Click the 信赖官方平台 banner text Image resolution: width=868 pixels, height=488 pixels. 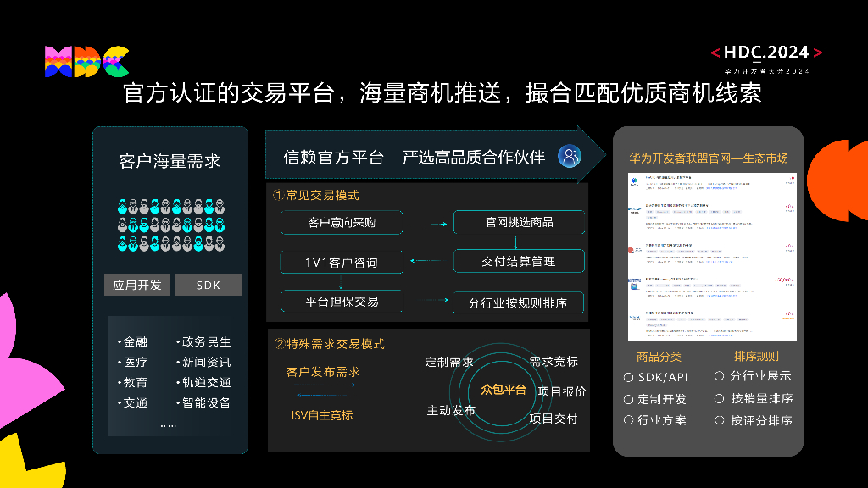click(333, 158)
